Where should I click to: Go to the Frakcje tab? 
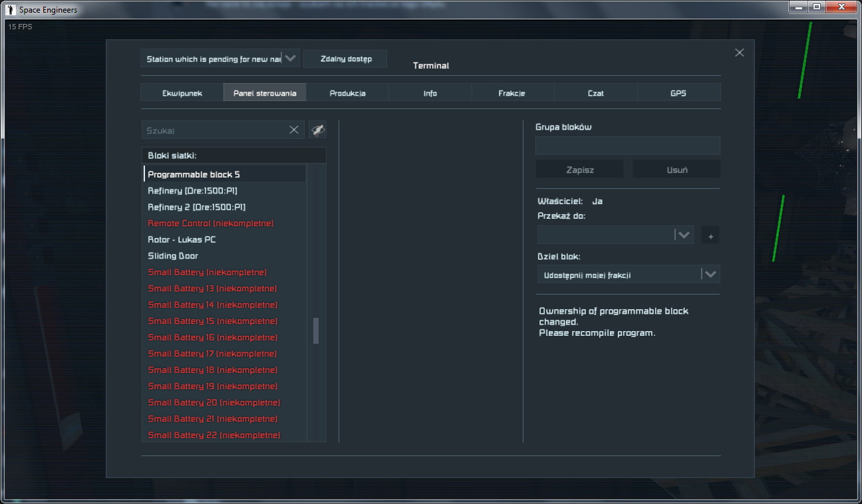(x=512, y=93)
